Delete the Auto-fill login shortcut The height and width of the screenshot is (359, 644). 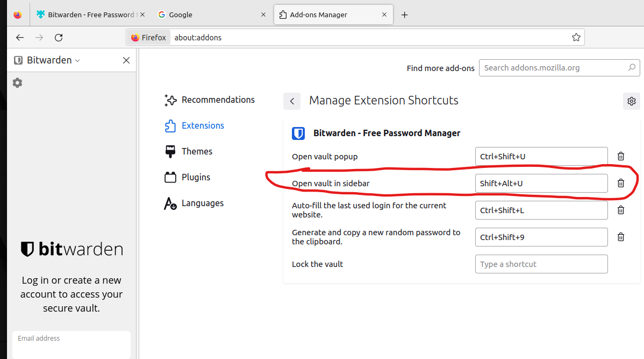[x=620, y=210]
